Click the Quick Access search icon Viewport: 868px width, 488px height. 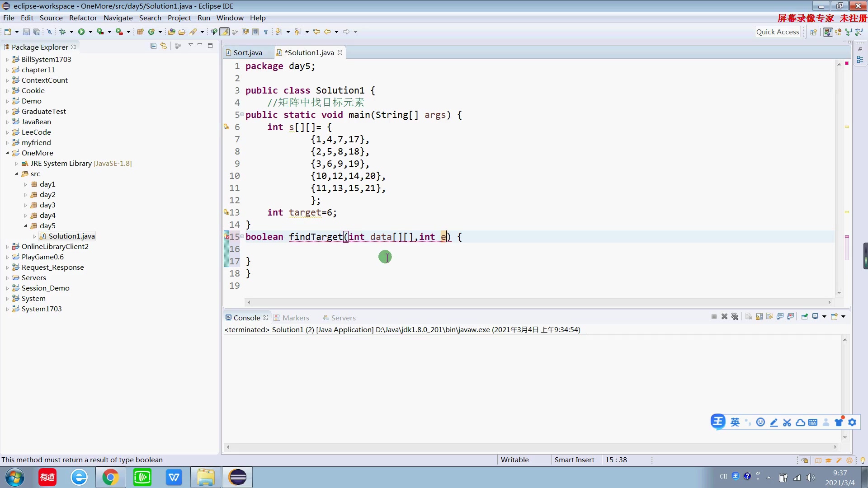[778, 32]
